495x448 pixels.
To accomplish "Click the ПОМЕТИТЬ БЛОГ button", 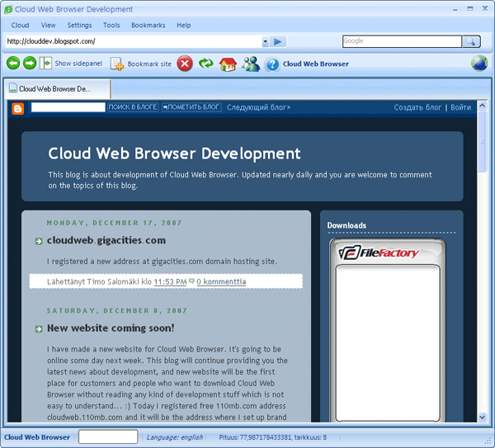I will (x=192, y=107).
